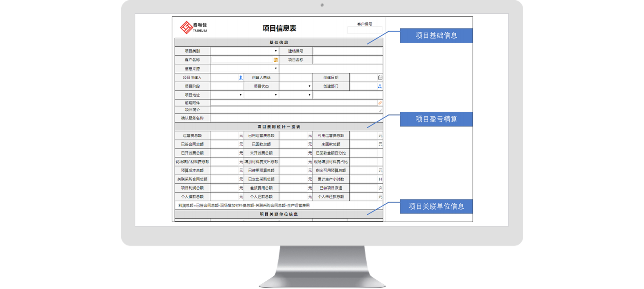Focus the 项目名称 text field
This screenshot has height=289, width=644.
click(x=347, y=60)
